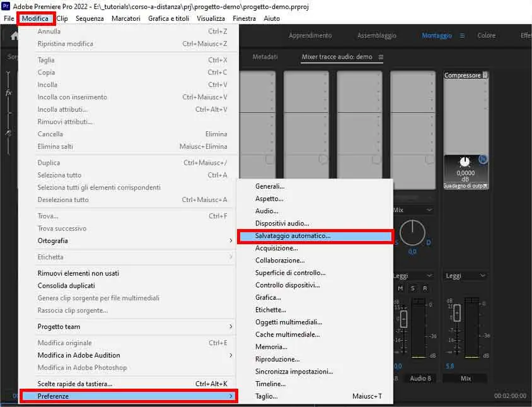Open Audio 8 automation Leggi dropdown
Screen dimensions: 532x407
pos(413,276)
